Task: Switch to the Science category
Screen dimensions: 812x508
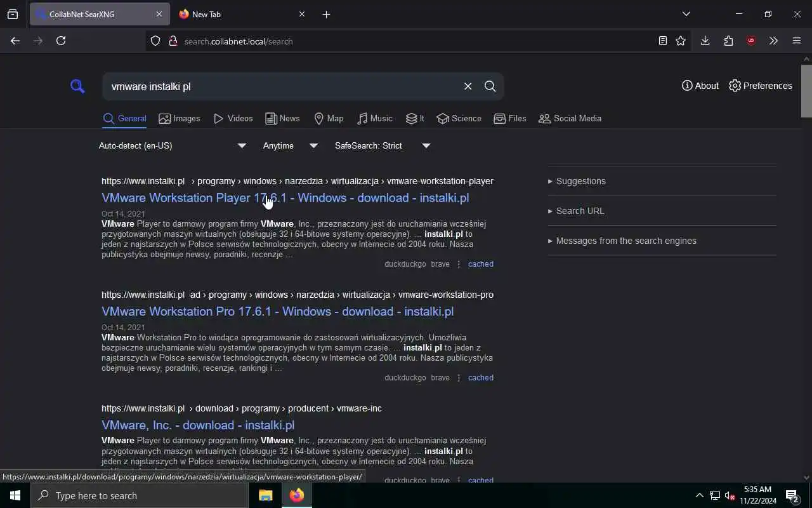Action: 459,119
